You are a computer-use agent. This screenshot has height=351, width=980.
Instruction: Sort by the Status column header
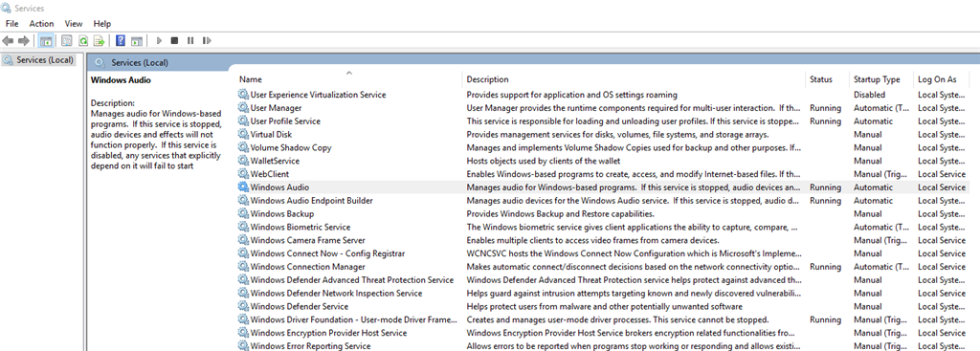(x=821, y=80)
